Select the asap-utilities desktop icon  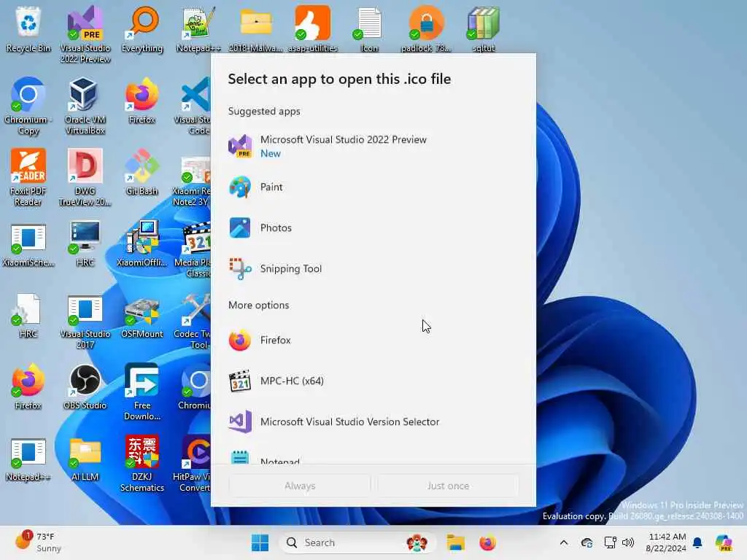tap(312, 29)
